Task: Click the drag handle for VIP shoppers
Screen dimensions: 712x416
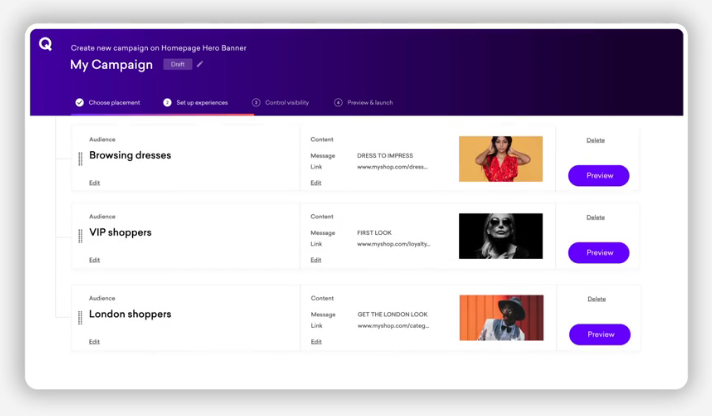Action: pos(80,235)
